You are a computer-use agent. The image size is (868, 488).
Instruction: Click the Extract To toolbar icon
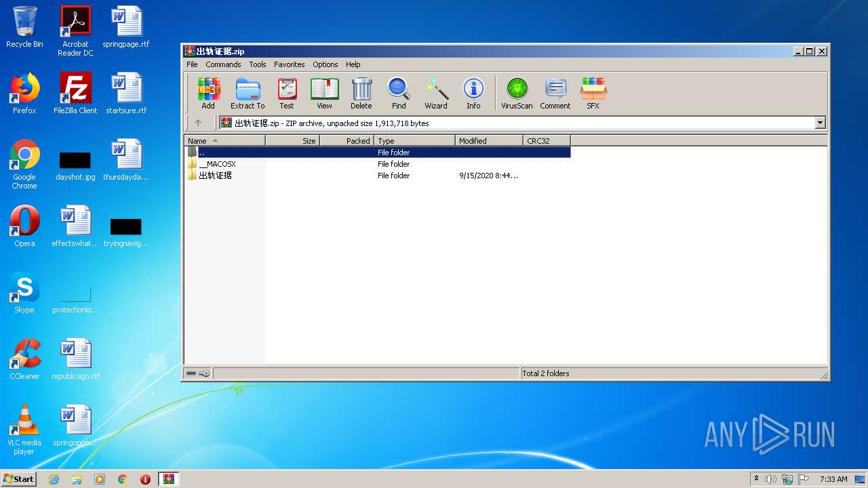click(x=248, y=94)
